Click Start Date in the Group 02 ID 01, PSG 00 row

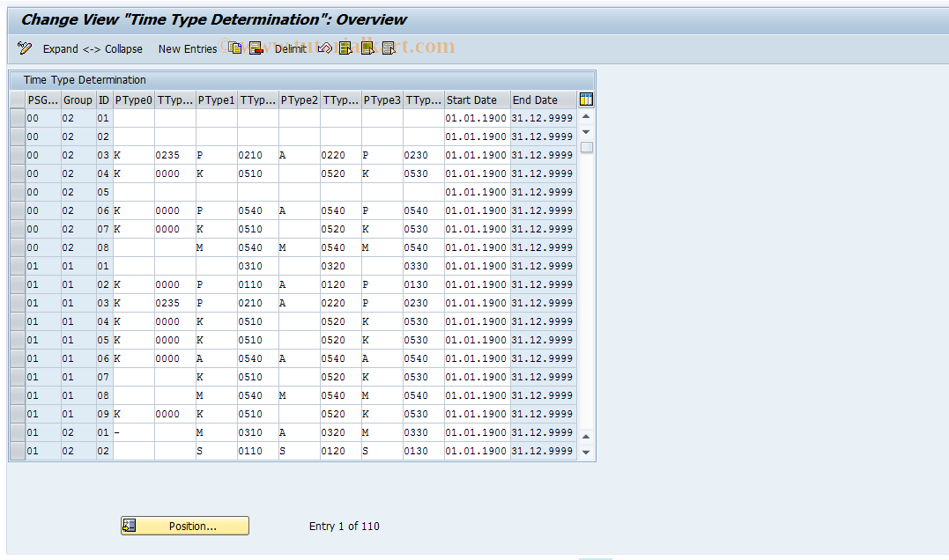click(478, 119)
